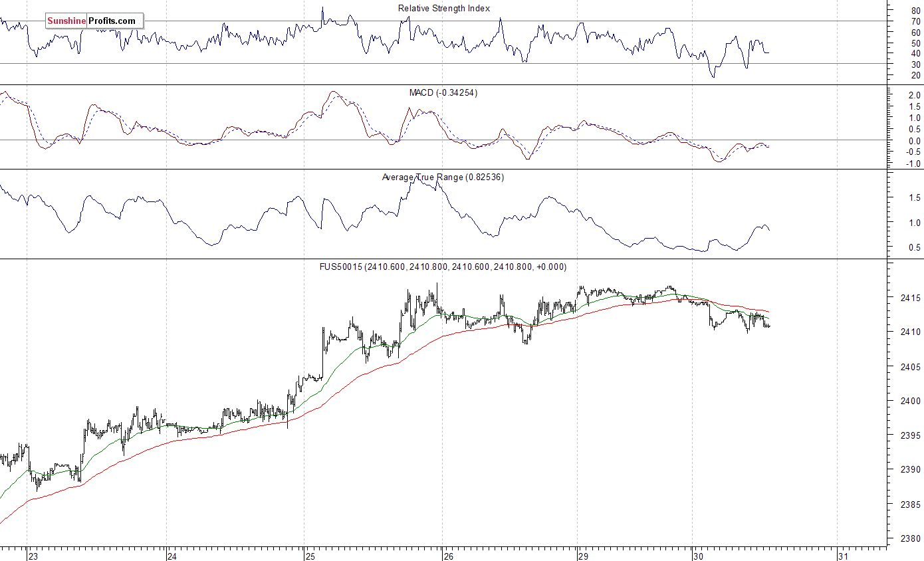The width and height of the screenshot is (924, 561).
Task: Click the 30 level on the RSI axis
Action: coord(915,64)
